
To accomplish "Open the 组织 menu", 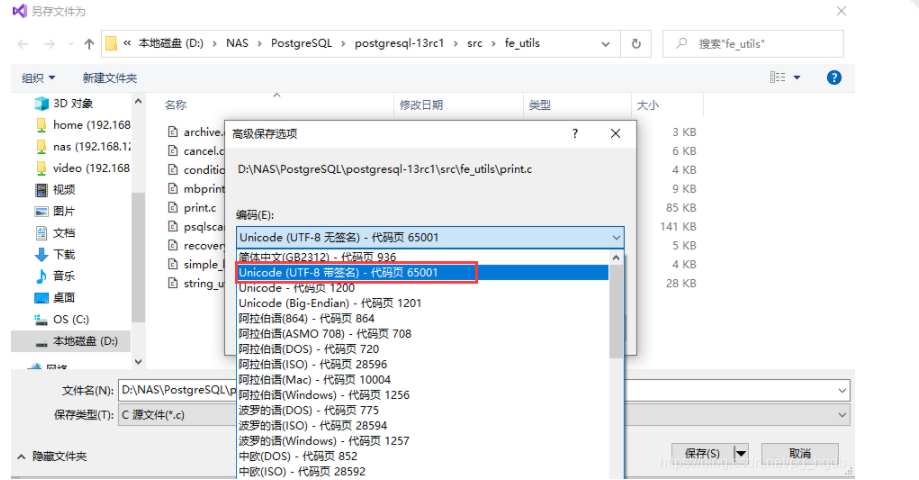I will coord(39,78).
